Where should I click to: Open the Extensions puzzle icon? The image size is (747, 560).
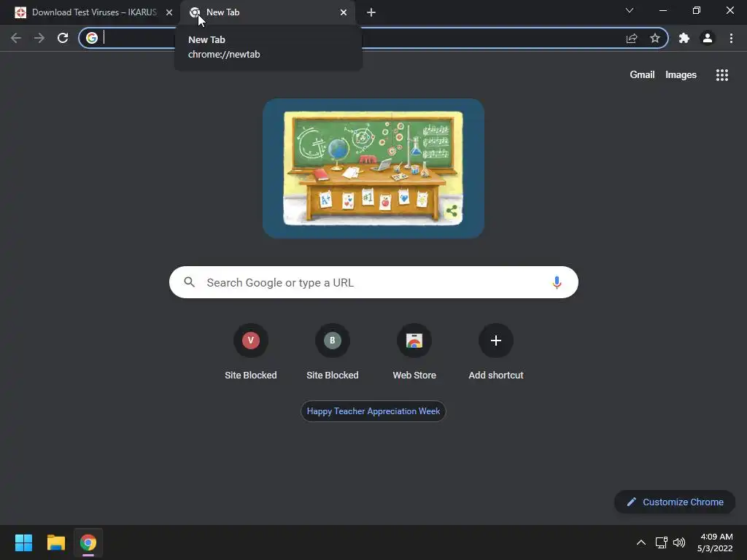click(684, 38)
